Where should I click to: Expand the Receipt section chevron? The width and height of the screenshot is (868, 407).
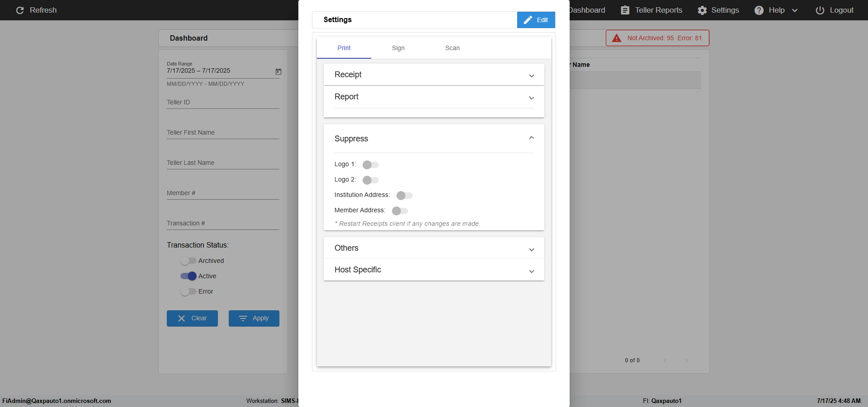532,76
